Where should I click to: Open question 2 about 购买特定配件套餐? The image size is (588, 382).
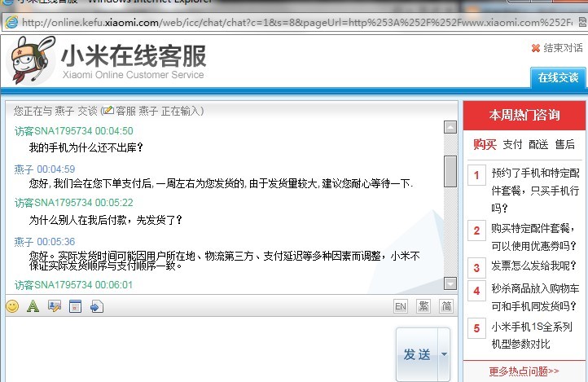click(x=534, y=237)
